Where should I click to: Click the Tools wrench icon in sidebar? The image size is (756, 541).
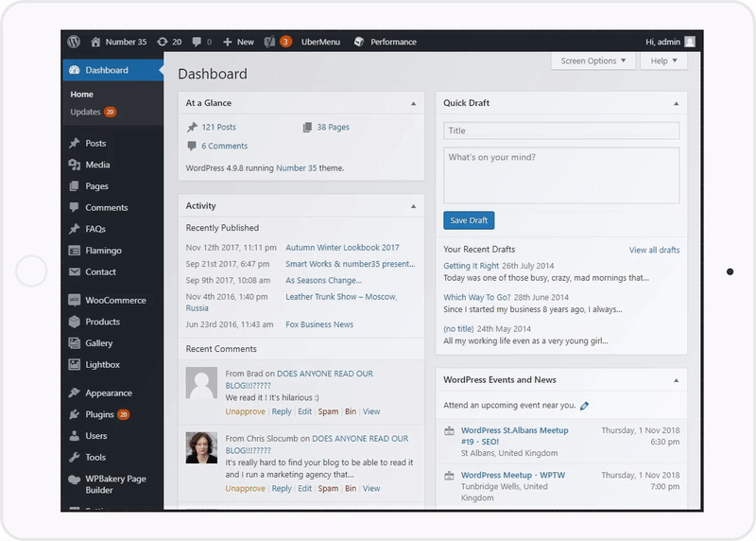click(x=75, y=457)
